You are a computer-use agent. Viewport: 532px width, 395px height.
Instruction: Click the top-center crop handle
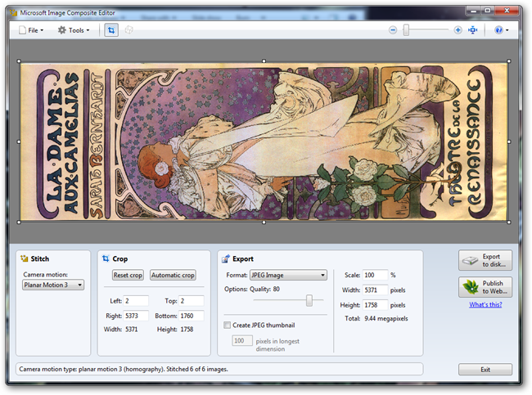[x=264, y=61]
